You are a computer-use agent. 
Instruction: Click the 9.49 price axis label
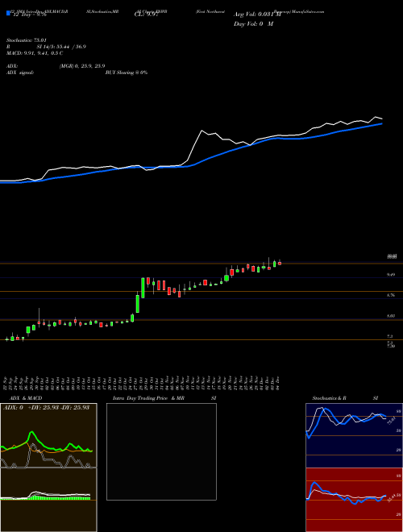pos(391,275)
